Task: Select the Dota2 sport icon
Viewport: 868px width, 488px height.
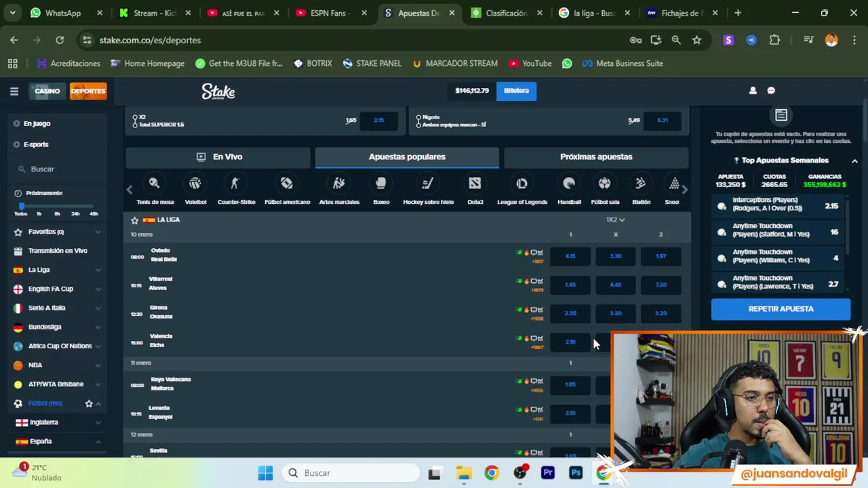Action: 475,190
